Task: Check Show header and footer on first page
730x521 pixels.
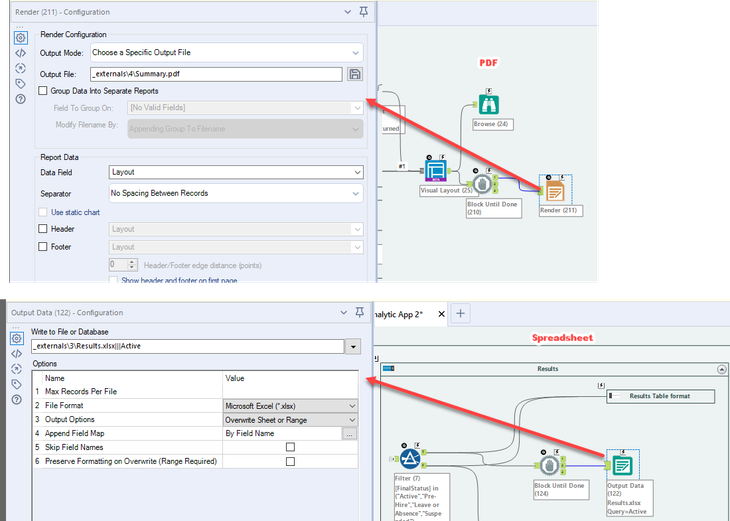Action: point(113,280)
